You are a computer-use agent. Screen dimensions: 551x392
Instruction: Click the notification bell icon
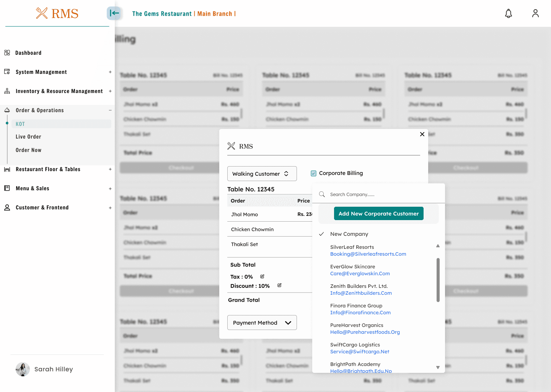click(x=508, y=14)
